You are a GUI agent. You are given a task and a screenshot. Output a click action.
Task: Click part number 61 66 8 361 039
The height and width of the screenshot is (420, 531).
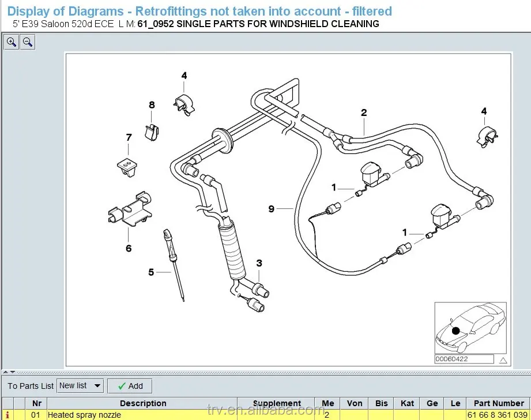(497, 415)
